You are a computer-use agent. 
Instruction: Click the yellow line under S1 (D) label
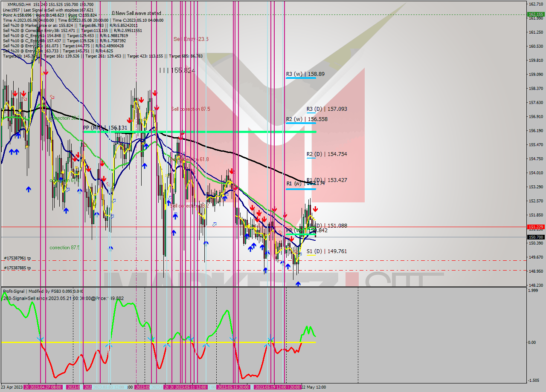pos(311,255)
